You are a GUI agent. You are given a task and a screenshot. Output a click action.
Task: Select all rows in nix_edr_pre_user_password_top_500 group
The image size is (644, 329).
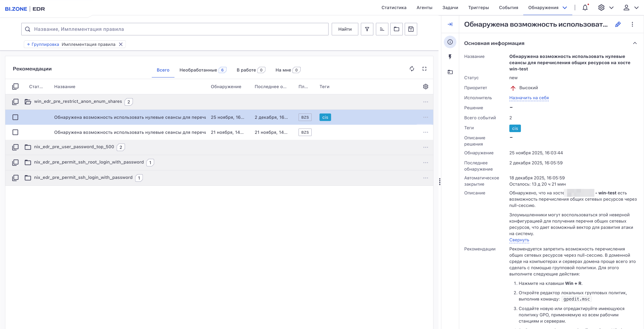pos(15,147)
